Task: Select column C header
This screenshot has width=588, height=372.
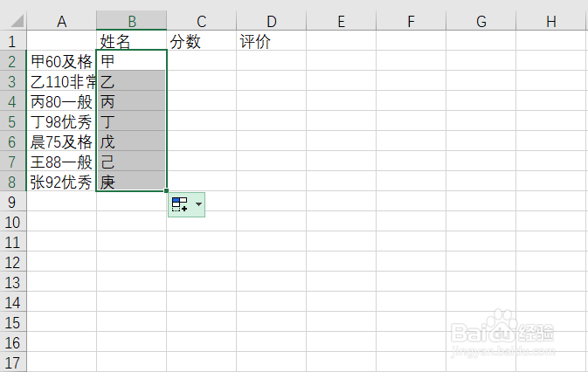Action: click(x=201, y=21)
